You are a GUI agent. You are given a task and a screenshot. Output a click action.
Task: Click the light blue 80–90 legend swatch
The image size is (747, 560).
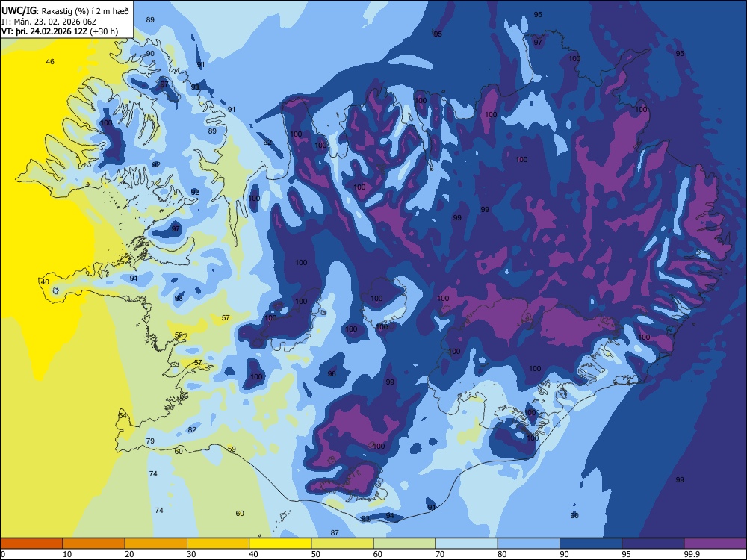click(529, 544)
